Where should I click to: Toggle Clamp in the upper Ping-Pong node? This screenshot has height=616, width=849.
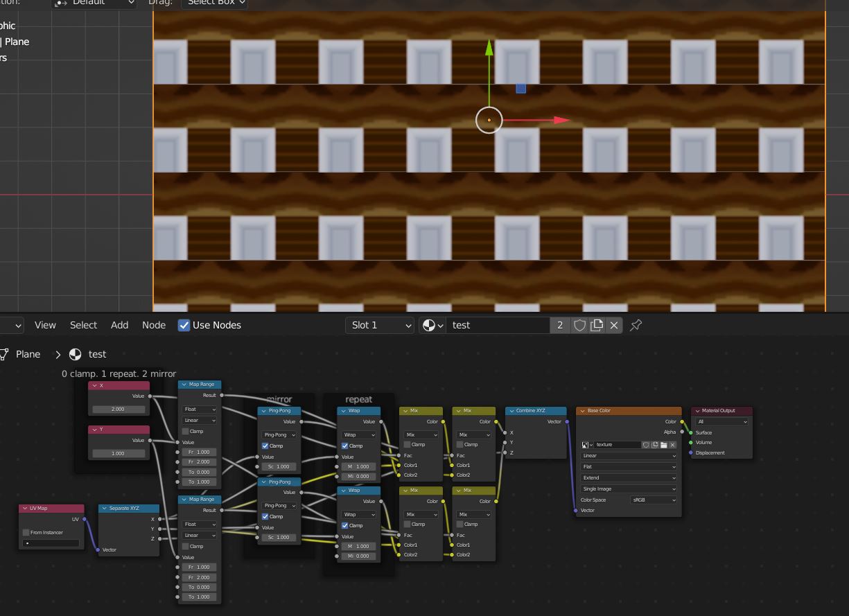tap(265, 446)
